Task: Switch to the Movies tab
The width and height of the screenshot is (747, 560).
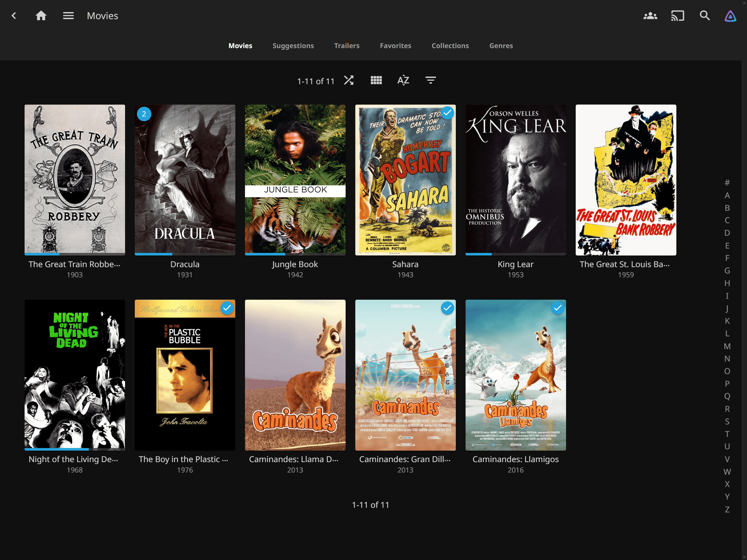Action: tap(240, 46)
